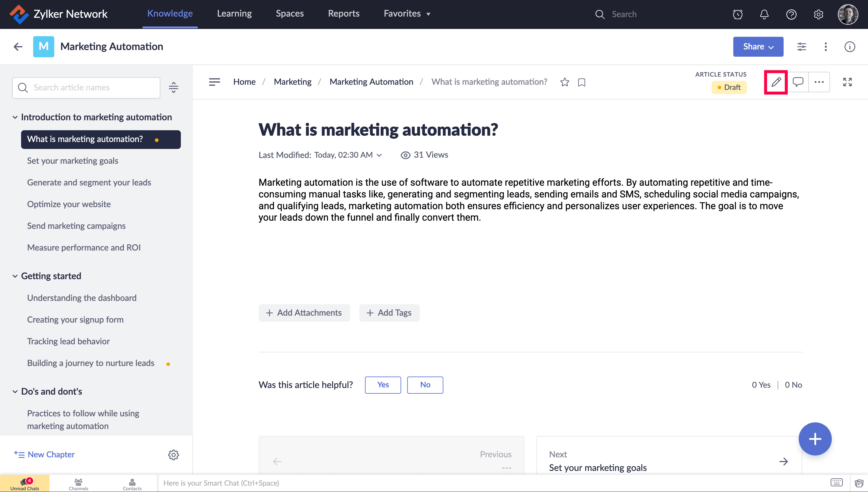Click the blue plus floating button
Viewport: 868px width, 492px height.
(815, 439)
